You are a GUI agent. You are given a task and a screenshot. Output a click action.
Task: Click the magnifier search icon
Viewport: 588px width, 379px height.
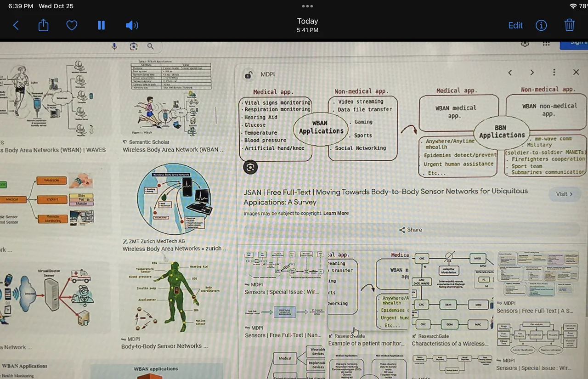[150, 46]
